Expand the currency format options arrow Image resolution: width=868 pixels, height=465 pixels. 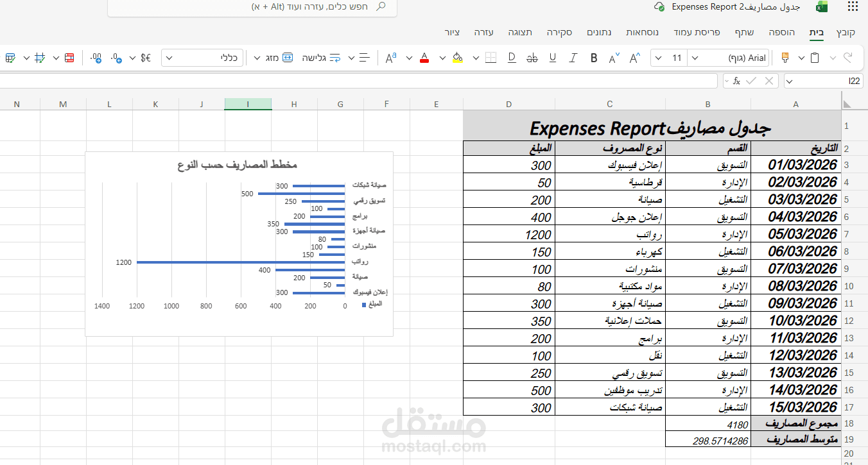(x=132, y=58)
